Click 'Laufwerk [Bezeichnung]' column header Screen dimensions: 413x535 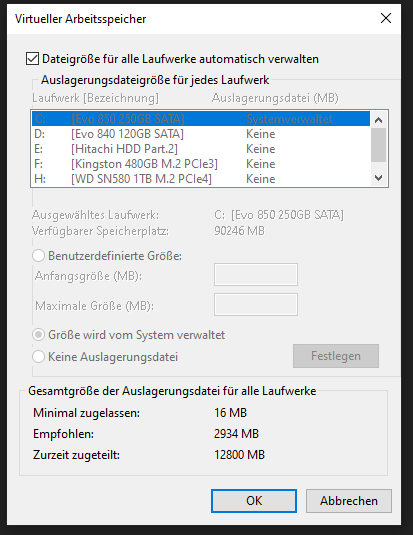pyautogui.click(x=96, y=98)
